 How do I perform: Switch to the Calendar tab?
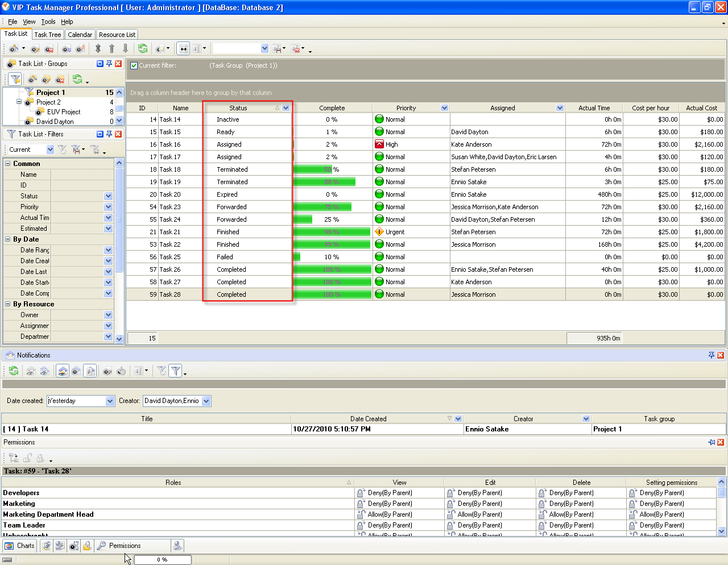coord(80,35)
